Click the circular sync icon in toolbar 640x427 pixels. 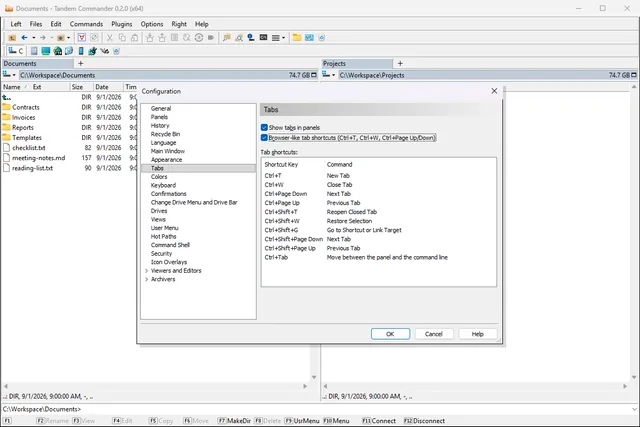click(199, 38)
